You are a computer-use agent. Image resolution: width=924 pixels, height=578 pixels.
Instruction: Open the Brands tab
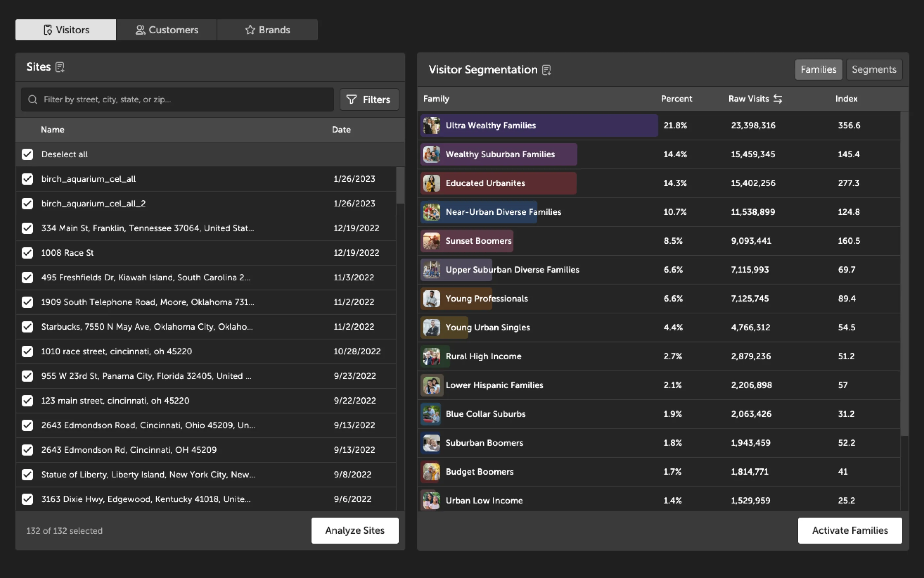pyautogui.click(x=267, y=30)
